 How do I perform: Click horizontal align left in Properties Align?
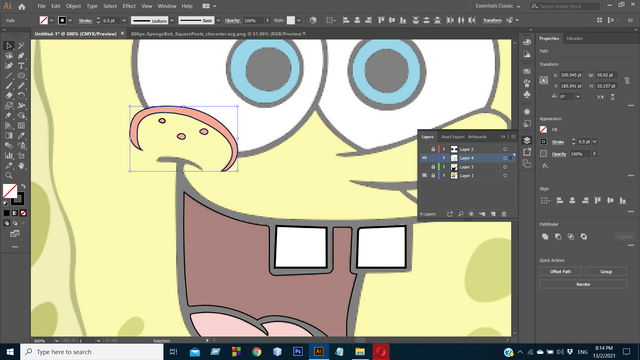(560, 200)
